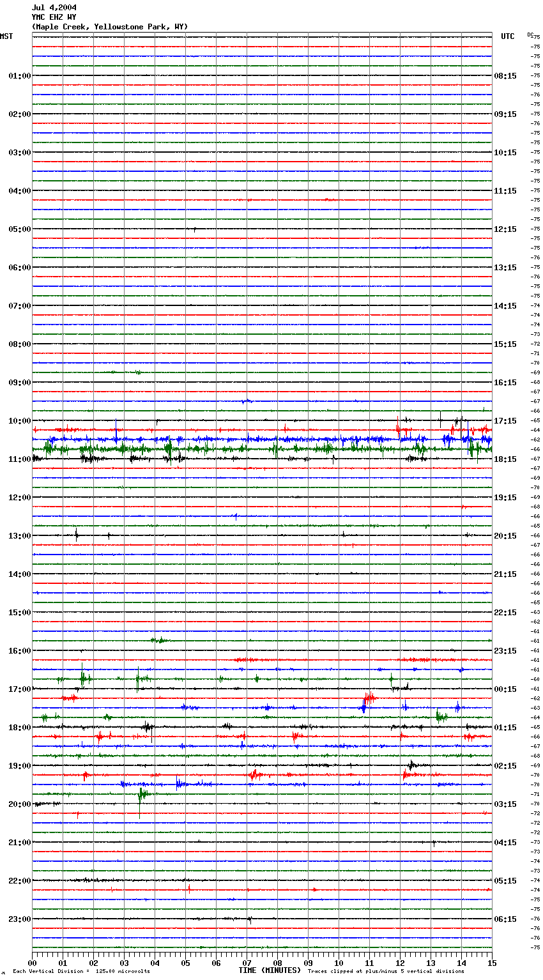
Task: Click the 15:15 UTC time label
Action: tap(505, 344)
